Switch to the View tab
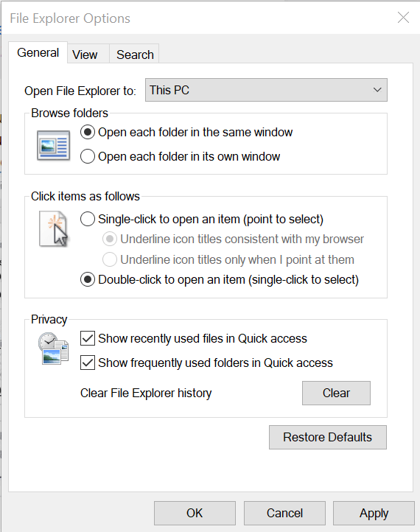The width and height of the screenshot is (420, 532). tap(85, 55)
